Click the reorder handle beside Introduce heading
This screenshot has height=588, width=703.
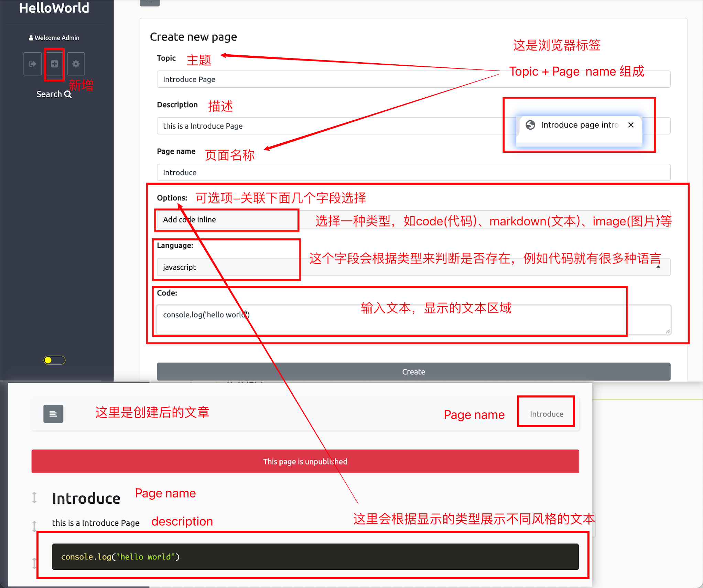coord(34,498)
